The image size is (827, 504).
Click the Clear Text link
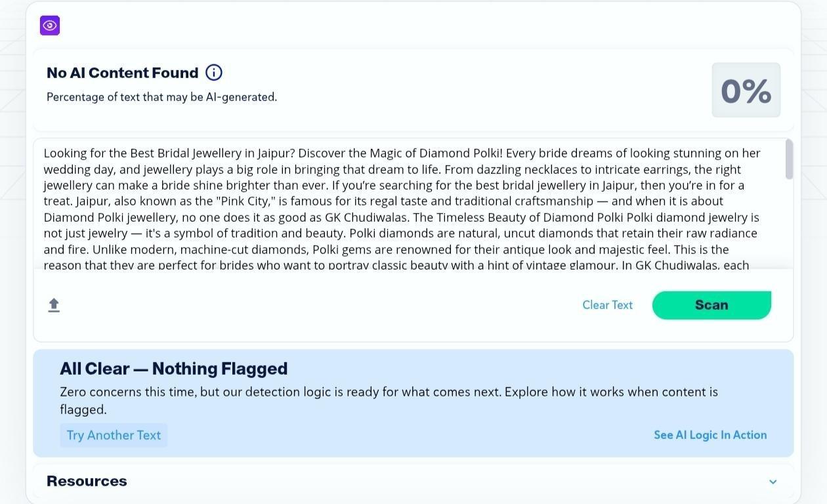(x=607, y=305)
